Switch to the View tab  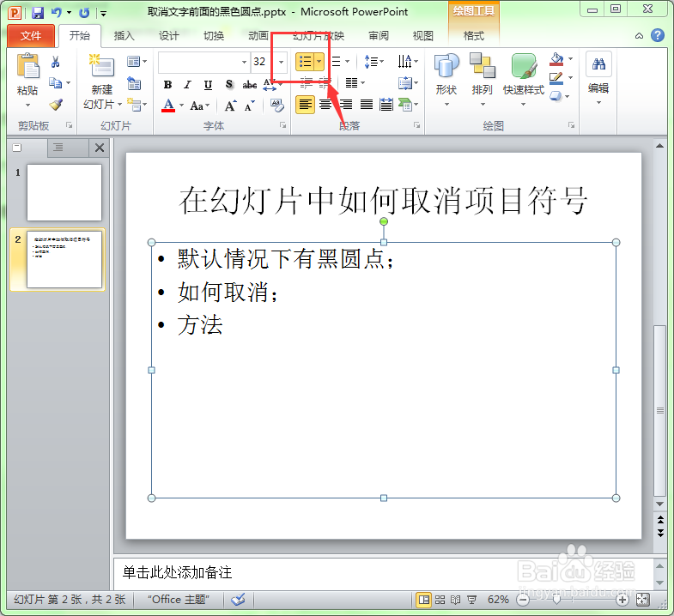click(x=422, y=36)
